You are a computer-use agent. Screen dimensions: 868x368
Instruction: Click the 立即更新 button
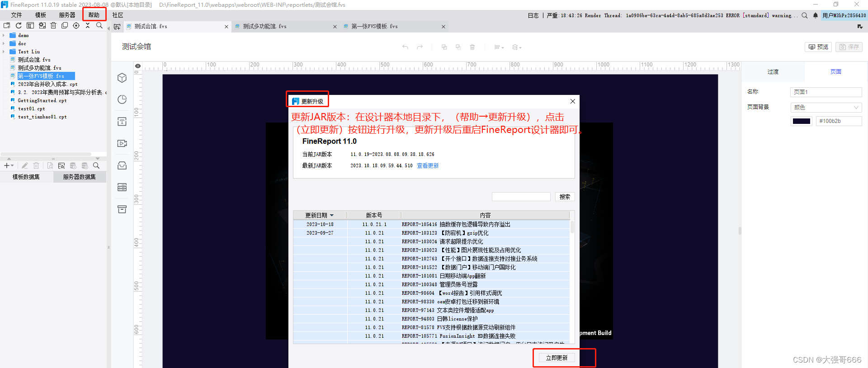click(557, 358)
